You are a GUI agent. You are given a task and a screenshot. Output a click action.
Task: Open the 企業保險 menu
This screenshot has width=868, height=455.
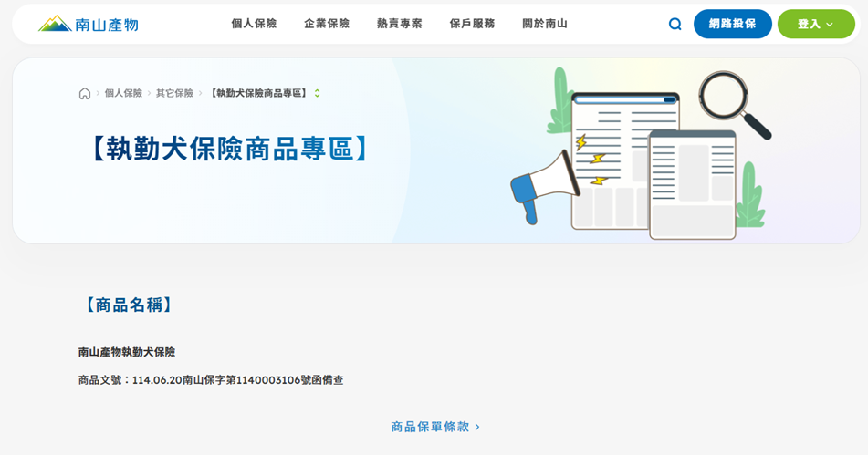[327, 24]
